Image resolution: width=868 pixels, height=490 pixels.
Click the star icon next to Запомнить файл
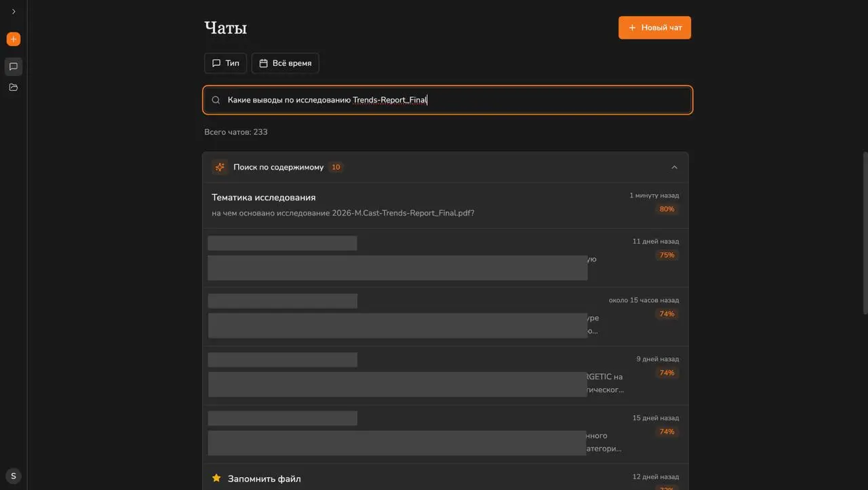pos(216,478)
